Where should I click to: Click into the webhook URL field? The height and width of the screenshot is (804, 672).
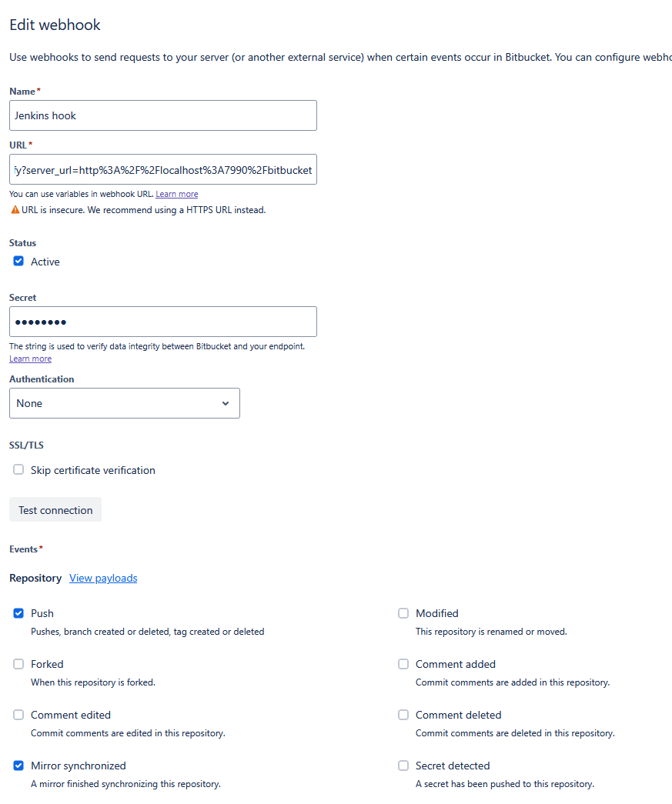pos(162,169)
